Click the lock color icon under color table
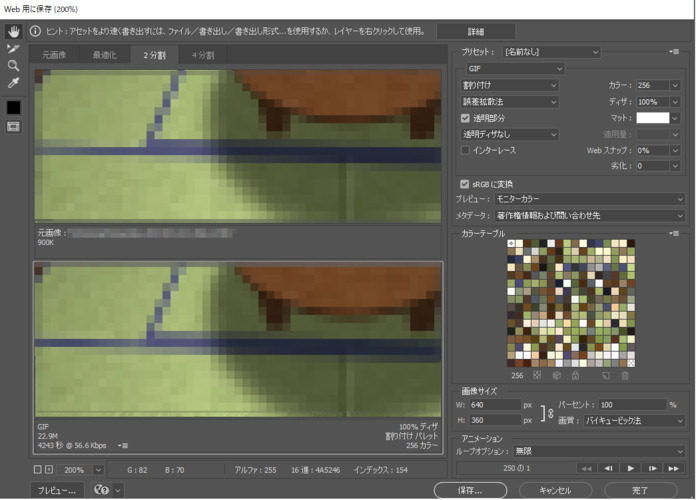 click(x=575, y=376)
